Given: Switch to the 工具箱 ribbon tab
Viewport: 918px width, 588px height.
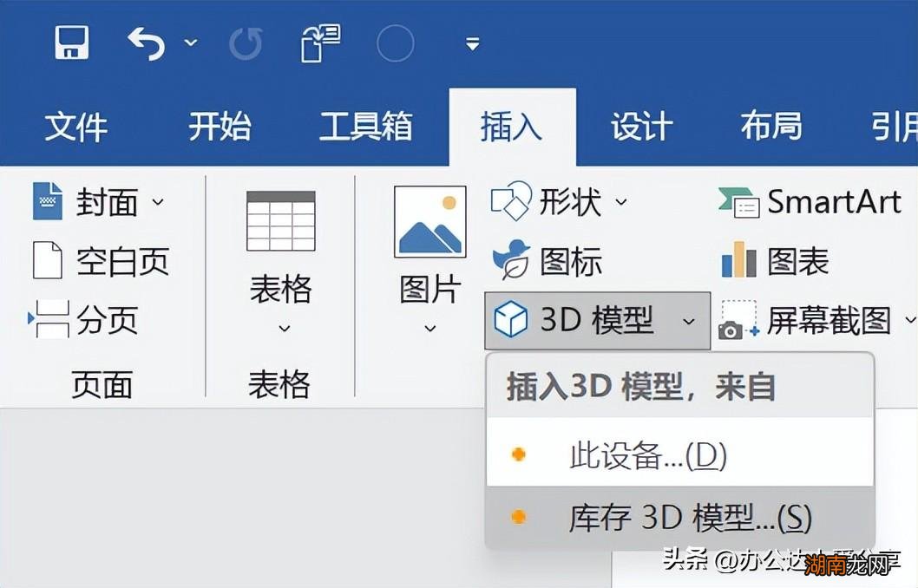Looking at the screenshot, I should pos(367,126).
